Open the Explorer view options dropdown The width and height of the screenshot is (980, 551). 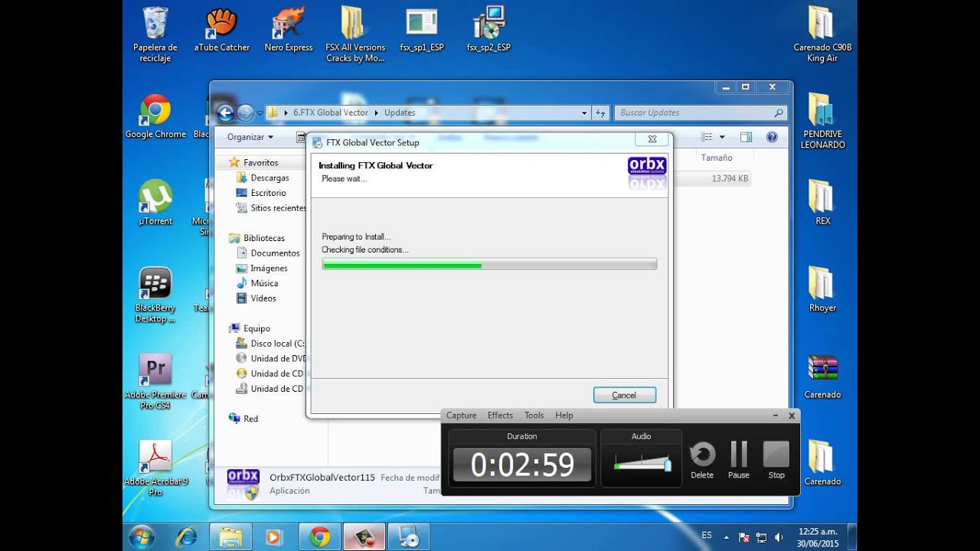click(x=722, y=137)
